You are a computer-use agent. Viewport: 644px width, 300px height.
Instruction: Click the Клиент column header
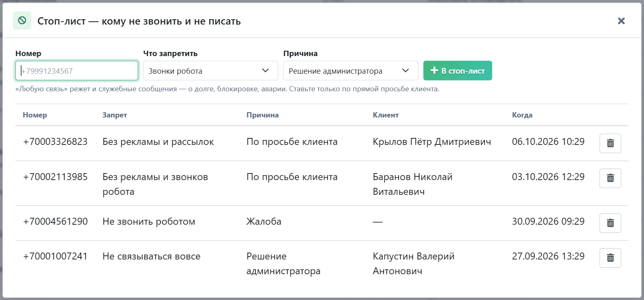[x=385, y=115]
